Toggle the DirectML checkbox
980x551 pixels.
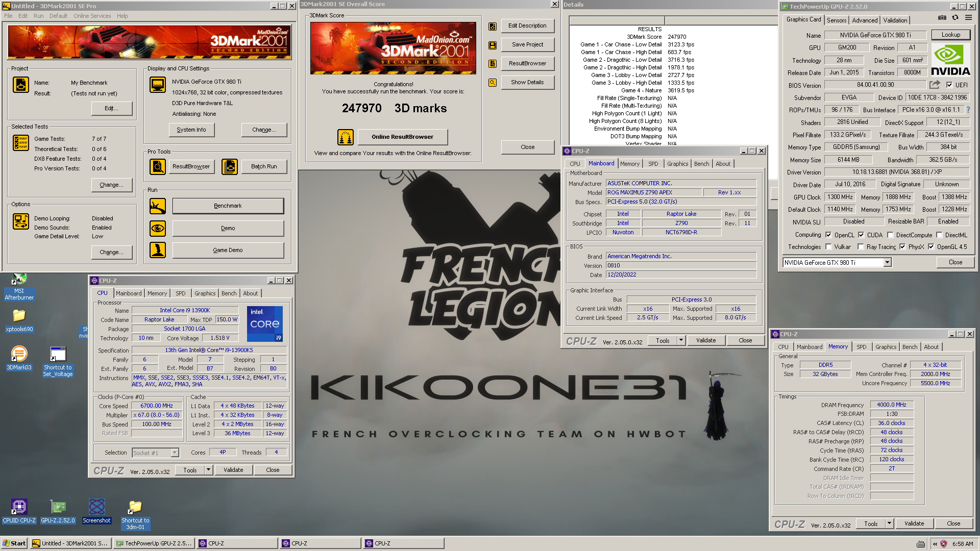[939, 235]
